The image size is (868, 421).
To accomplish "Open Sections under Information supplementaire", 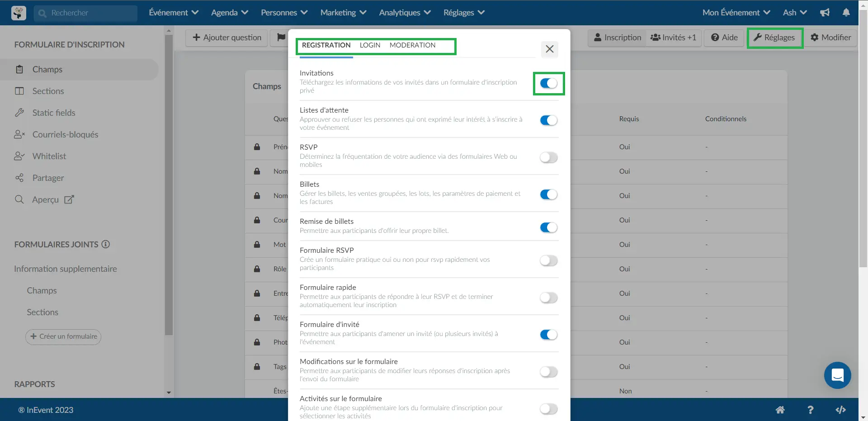I will coord(42,312).
